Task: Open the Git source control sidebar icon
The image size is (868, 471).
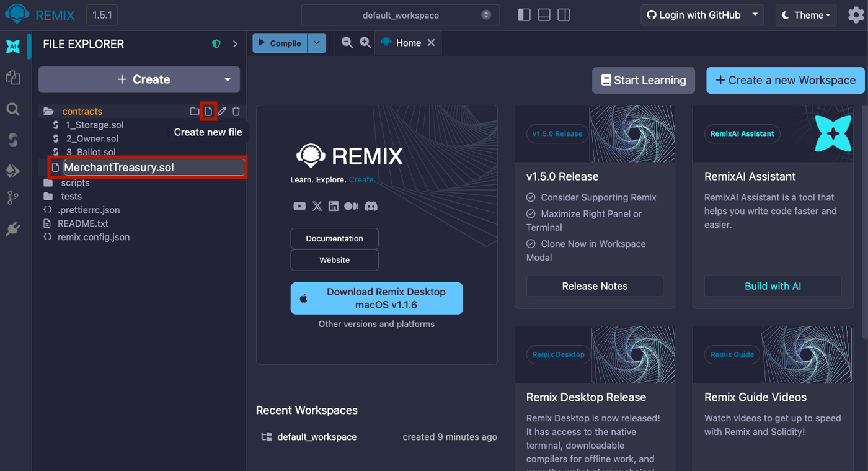Action: pyautogui.click(x=13, y=198)
